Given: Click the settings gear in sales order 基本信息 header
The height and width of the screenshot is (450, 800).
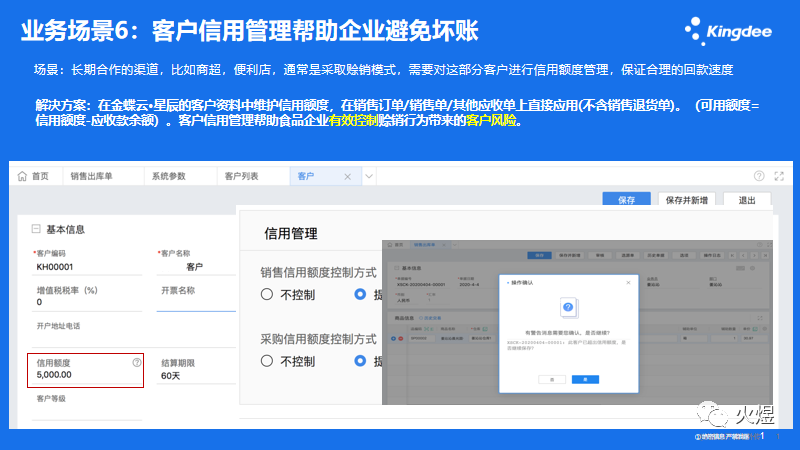Looking at the screenshot, I should point(752,268).
